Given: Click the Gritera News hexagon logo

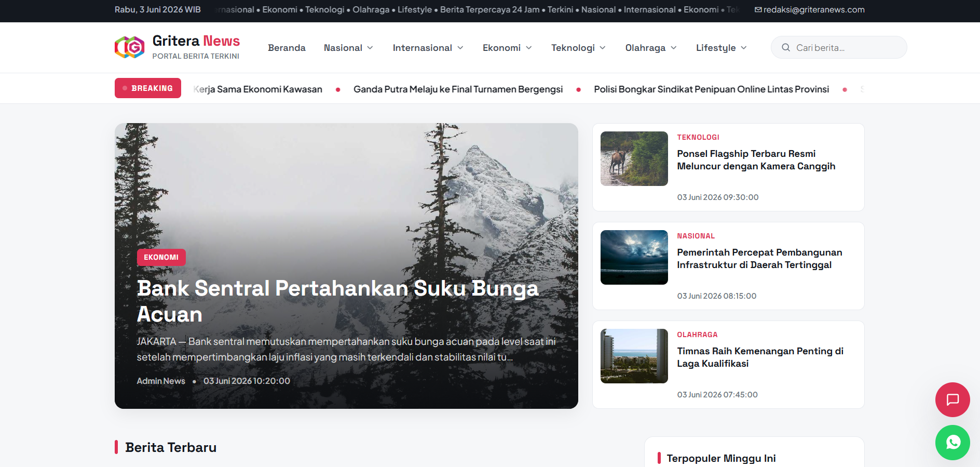Looking at the screenshot, I should coord(130,47).
